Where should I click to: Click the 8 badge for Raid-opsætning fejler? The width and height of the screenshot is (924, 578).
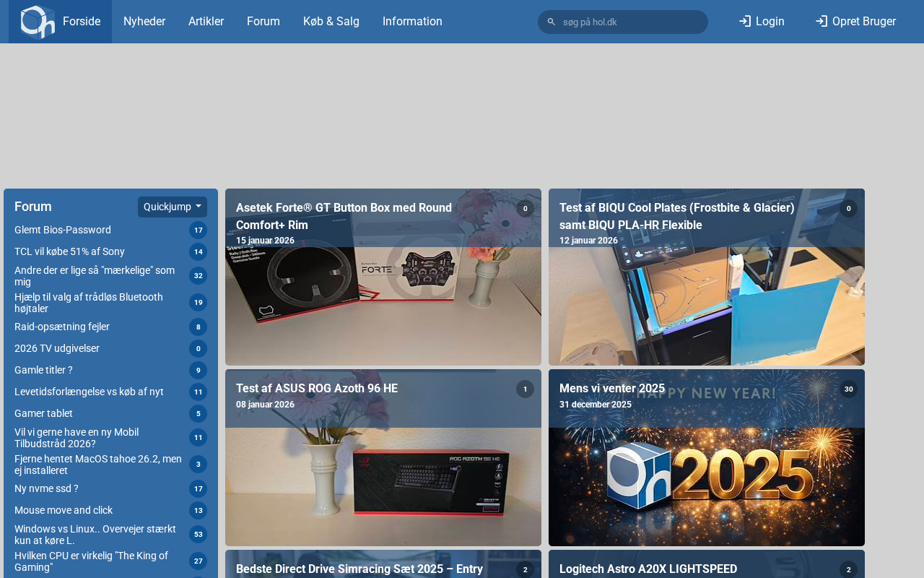(x=198, y=327)
